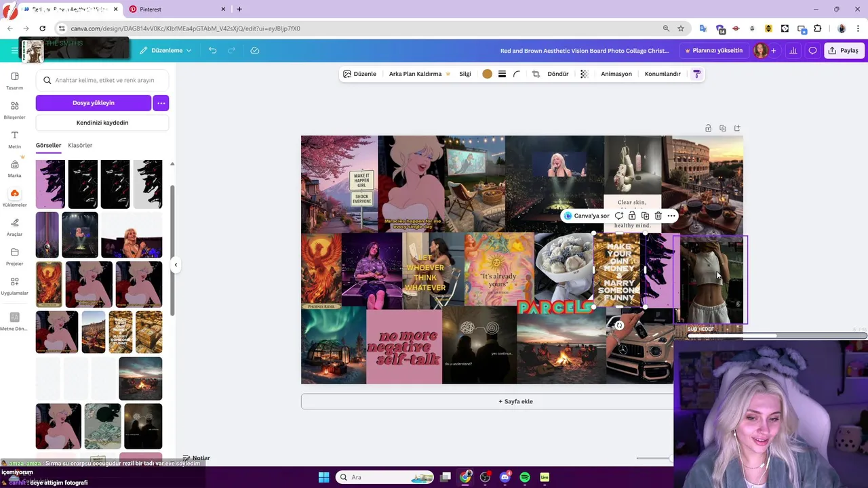Image resolution: width=868 pixels, height=488 pixels.
Task: Add a new page with page-plus icon
Action: coord(737,128)
